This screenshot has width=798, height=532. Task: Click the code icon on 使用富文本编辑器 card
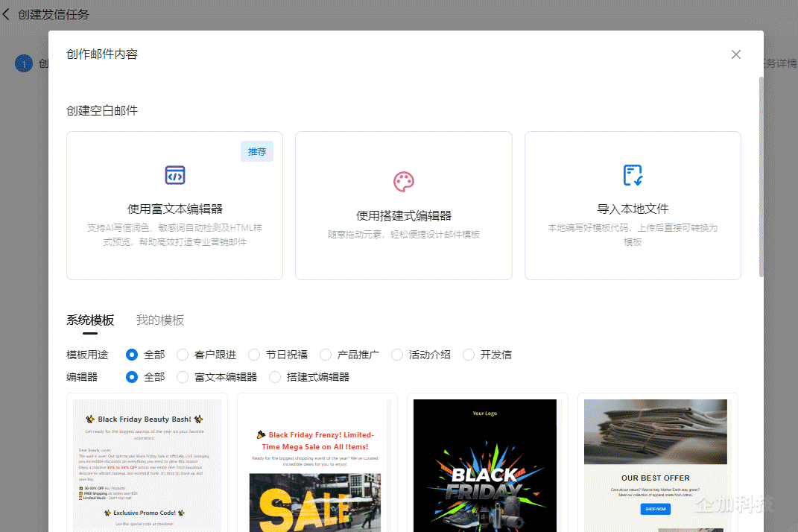tap(174, 175)
